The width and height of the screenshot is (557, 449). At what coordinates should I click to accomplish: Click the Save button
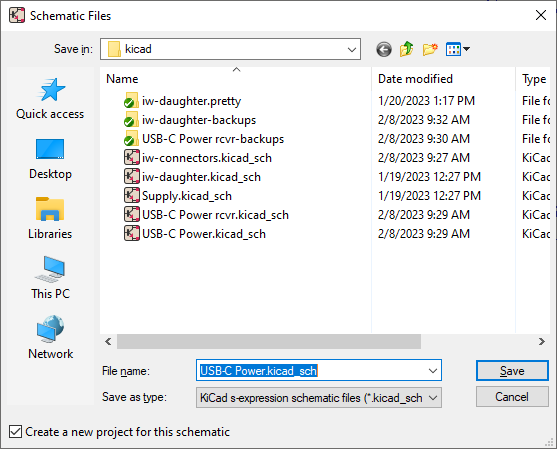pos(512,370)
